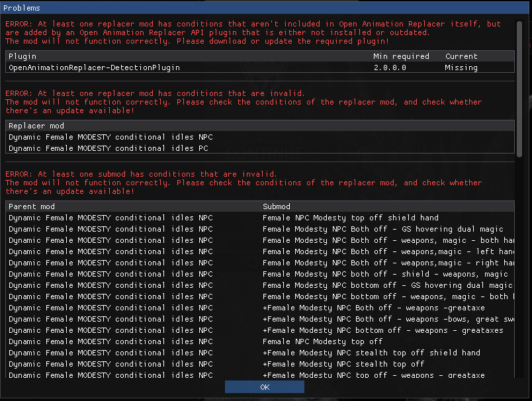This screenshot has width=532, height=401.
Task: Click submod Both off - weapons -bows, great
Action: coord(388,319)
